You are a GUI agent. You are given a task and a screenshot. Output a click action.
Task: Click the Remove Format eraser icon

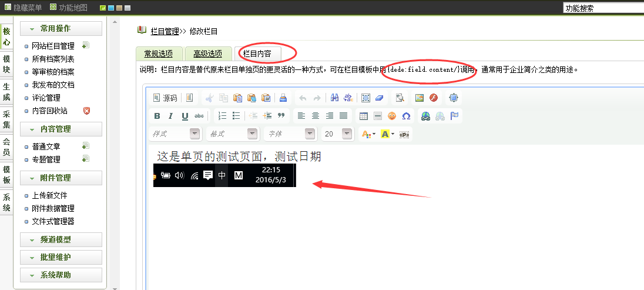click(380, 98)
